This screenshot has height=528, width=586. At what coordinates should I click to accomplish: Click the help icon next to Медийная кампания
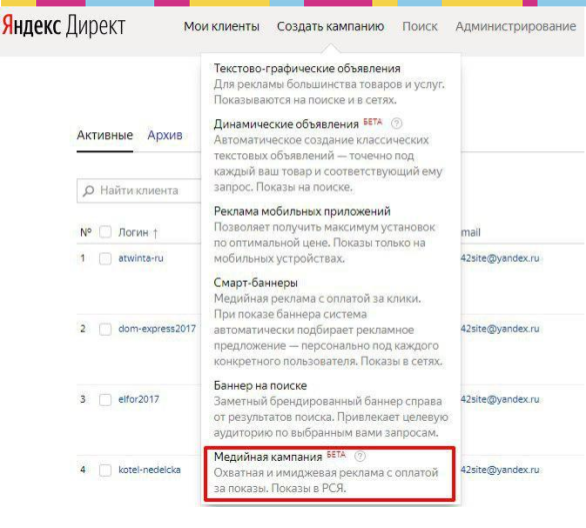360,456
